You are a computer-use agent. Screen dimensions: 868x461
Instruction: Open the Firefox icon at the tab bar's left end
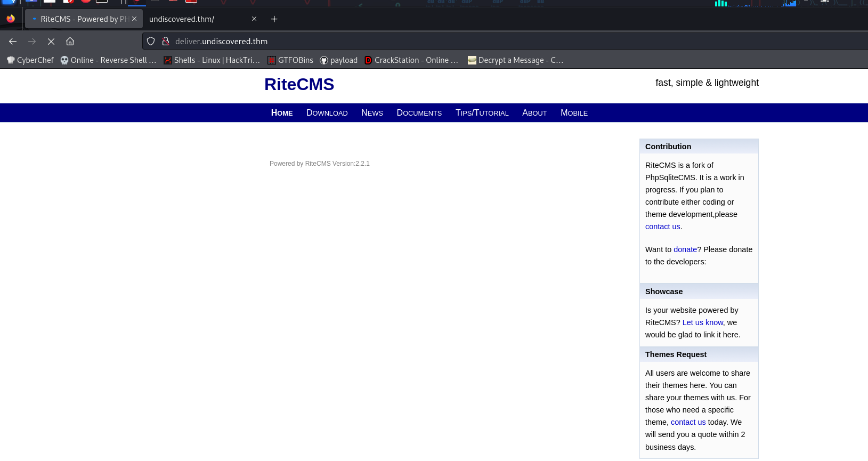(x=11, y=19)
